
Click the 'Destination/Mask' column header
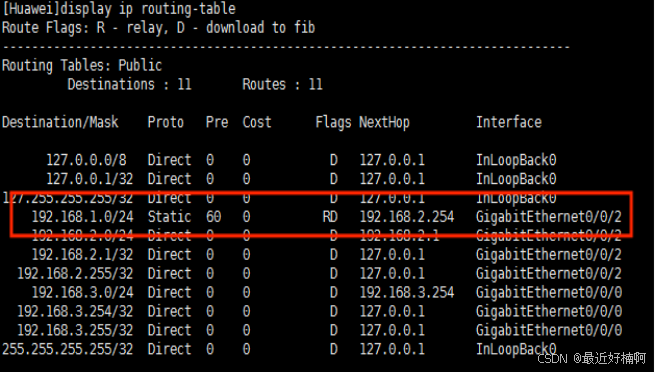click(60, 122)
